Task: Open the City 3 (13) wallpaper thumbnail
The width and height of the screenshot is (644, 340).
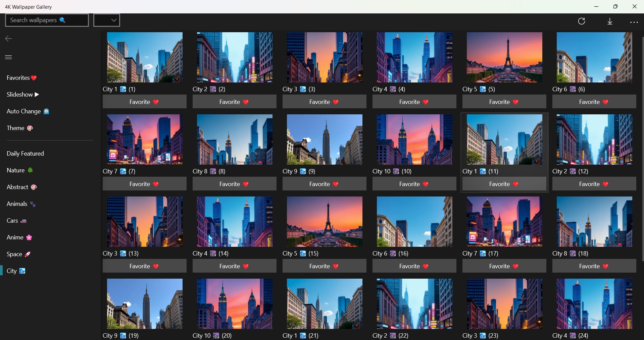Action: (145, 222)
